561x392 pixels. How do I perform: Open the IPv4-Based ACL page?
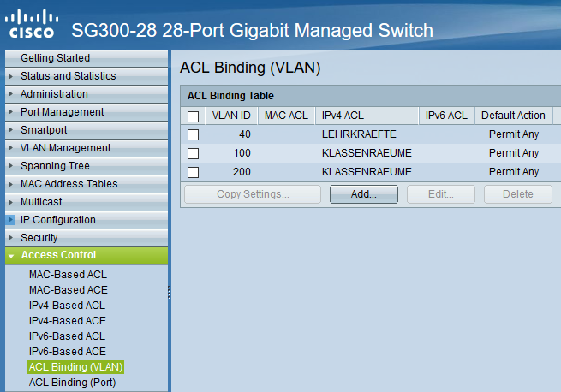click(x=68, y=305)
